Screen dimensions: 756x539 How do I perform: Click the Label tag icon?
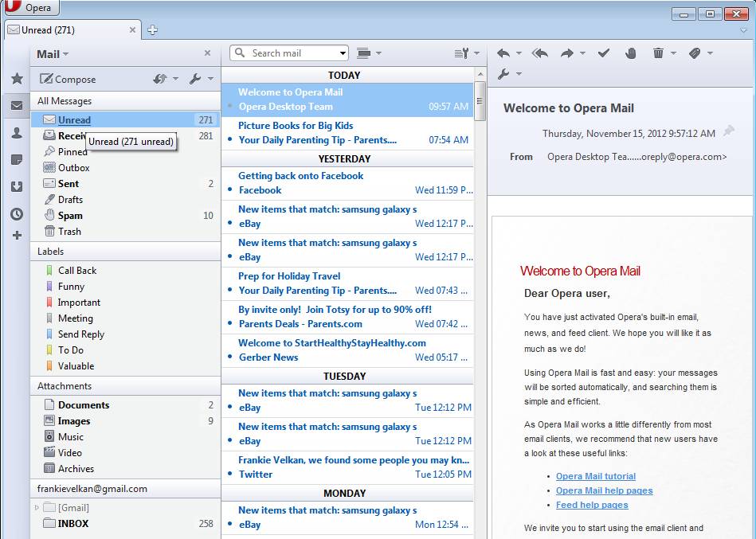[695, 53]
